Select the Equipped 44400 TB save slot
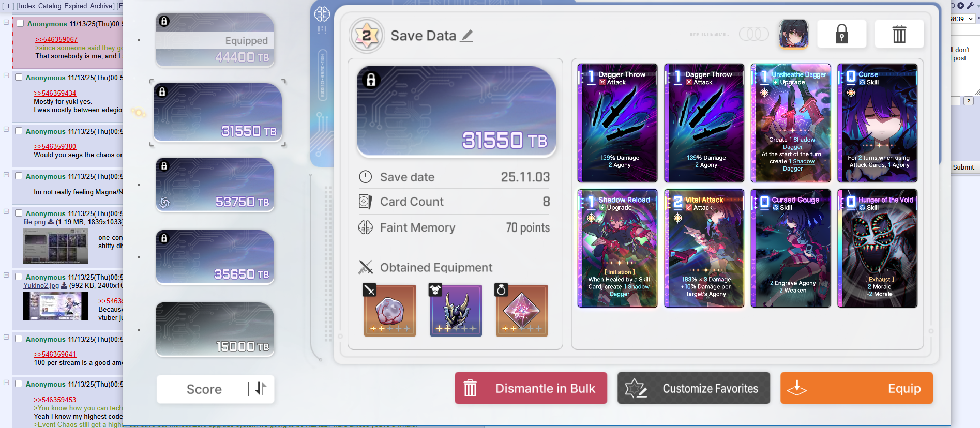980x428 pixels. pos(215,40)
